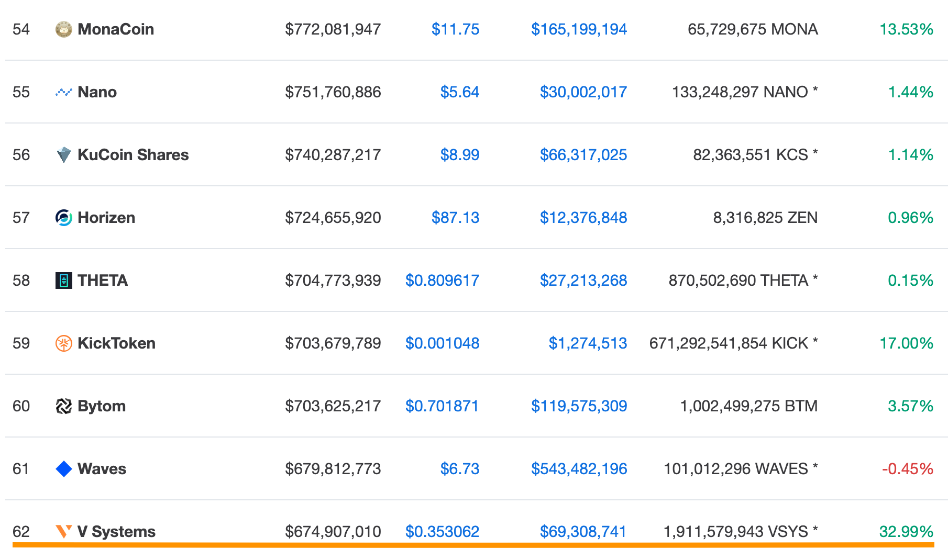Click MonaCoin volume $165,199,194
This screenshot has width=948, height=560.
coord(579,29)
